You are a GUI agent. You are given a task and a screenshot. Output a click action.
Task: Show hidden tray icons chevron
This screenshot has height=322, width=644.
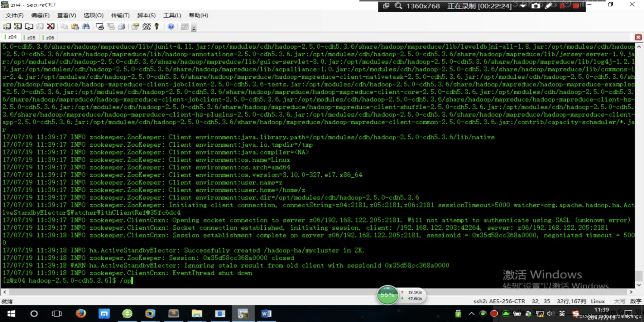pos(471,314)
